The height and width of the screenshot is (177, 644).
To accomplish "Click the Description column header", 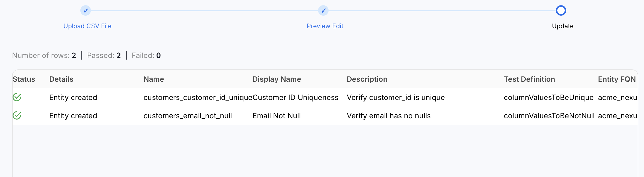I will (367, 79).
